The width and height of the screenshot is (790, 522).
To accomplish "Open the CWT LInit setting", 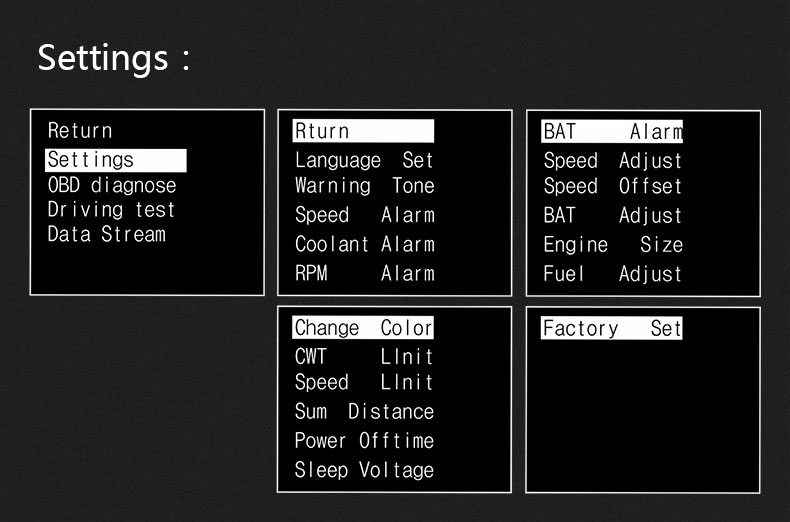I will (x=364, y=357).
